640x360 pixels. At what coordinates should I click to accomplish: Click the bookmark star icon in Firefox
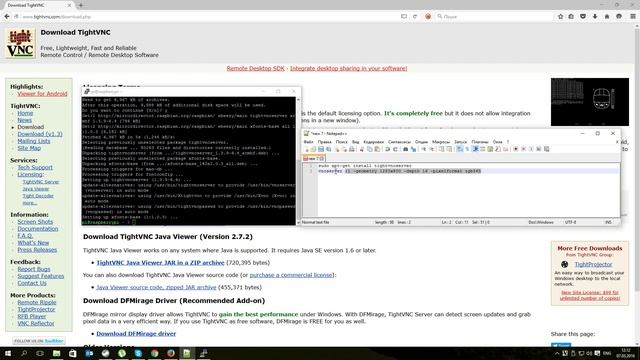tap(560, 16)
